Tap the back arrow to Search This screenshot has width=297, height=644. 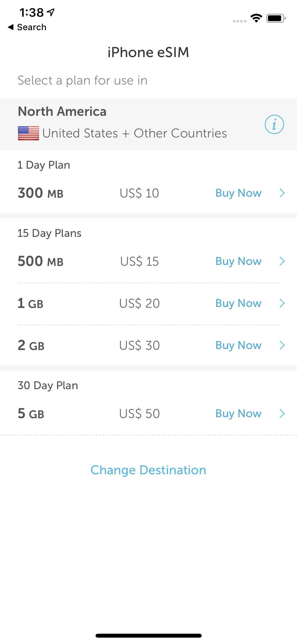coord(11,27)
